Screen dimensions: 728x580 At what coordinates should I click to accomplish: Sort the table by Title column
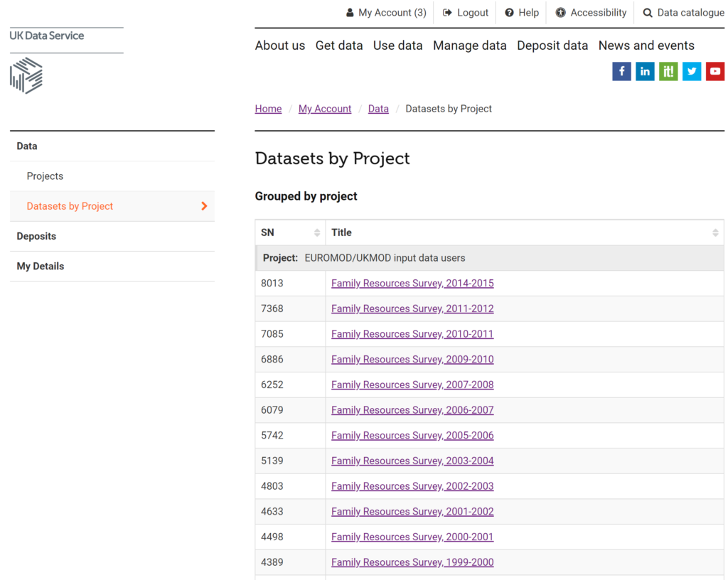[x=525, y=232]
